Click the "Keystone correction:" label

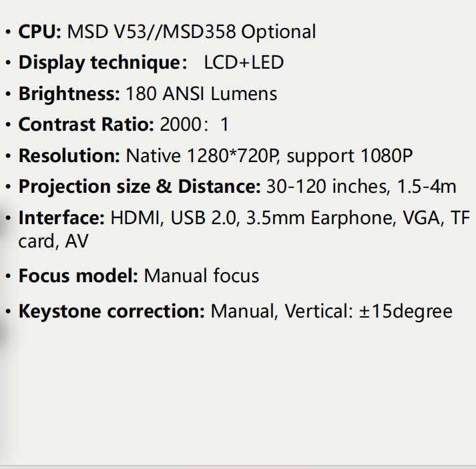pos(111,312)
